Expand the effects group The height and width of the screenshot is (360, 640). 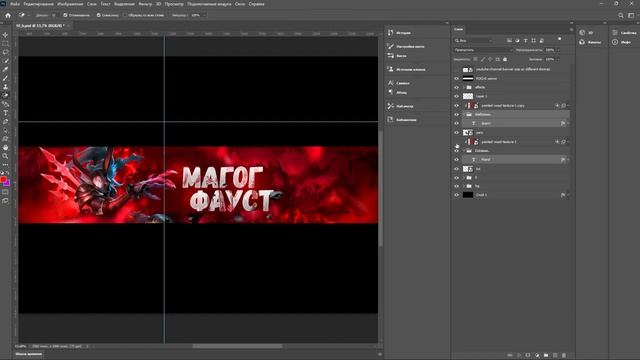(x=464, y=87)
